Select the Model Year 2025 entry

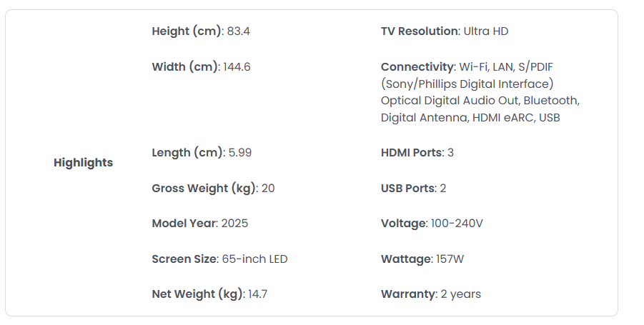click(200, 224)
